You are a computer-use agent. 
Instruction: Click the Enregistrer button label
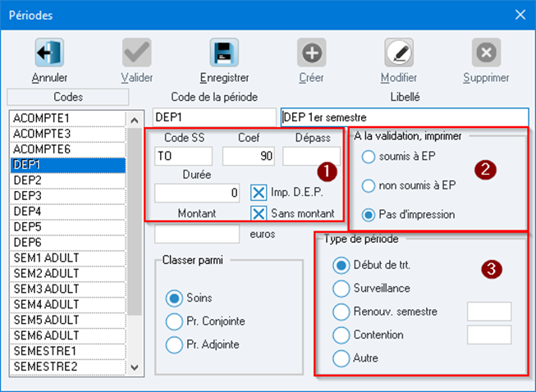click(x=224, y=78)
